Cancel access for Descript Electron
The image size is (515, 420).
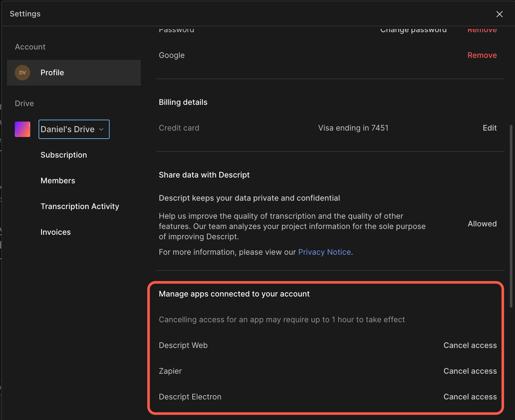(x=470, y=397)
